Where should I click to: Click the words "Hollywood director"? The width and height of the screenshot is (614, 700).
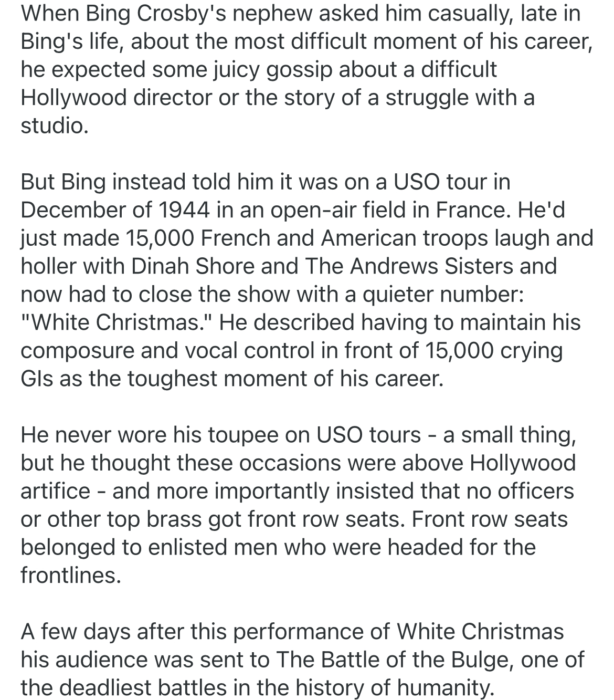click(x=117, y=98)
